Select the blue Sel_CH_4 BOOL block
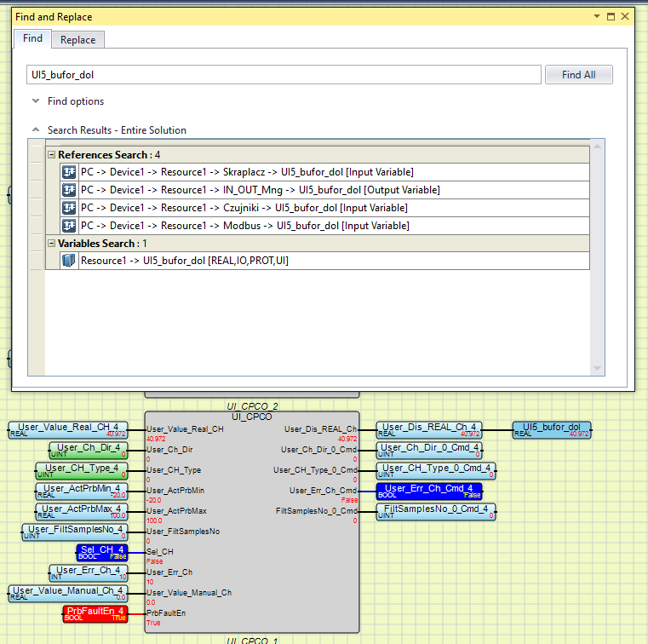 click(x=102, y=553)
